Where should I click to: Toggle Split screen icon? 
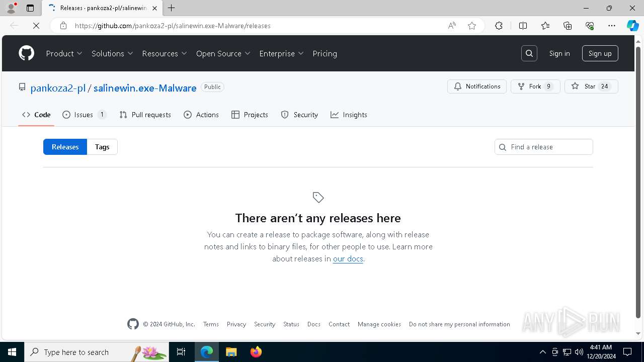(x=523, y=26)
